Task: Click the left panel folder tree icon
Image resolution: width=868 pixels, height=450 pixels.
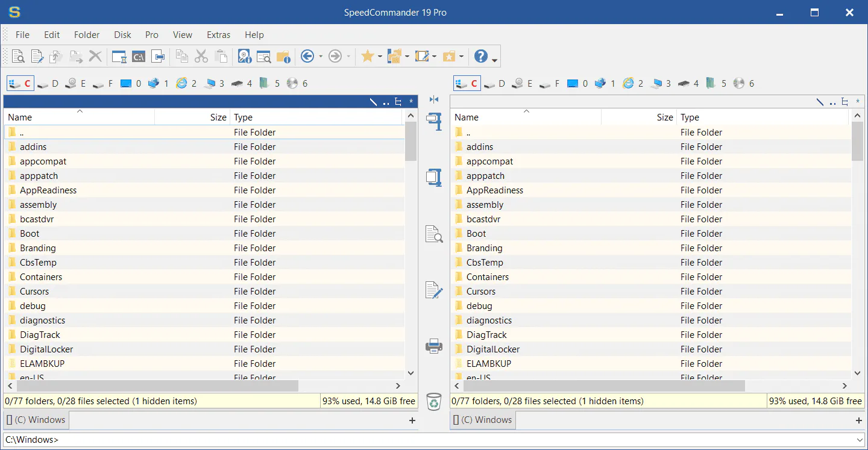Action: click(398, 102)
